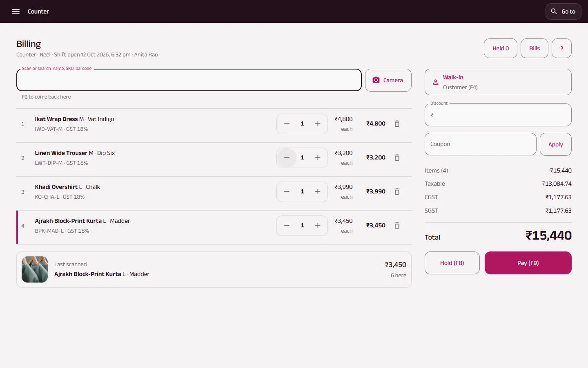Select the Linen Wide Trouser item name

pos(61,153)
